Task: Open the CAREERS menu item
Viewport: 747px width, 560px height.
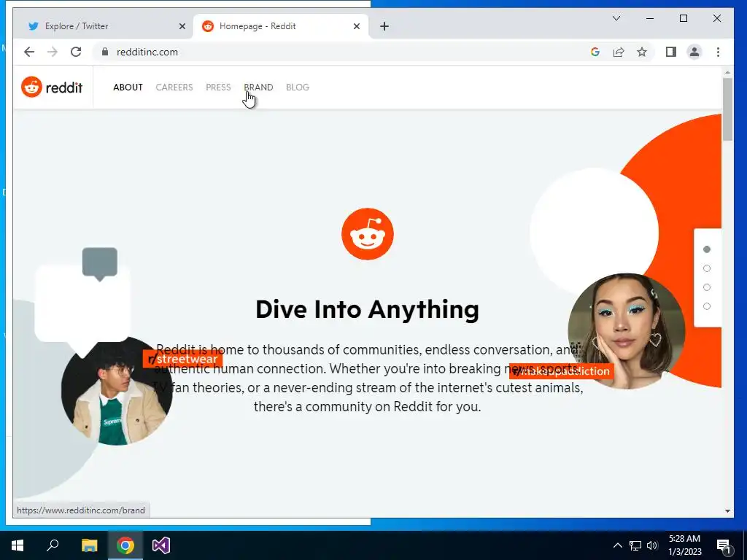Action: click(174, 87)
